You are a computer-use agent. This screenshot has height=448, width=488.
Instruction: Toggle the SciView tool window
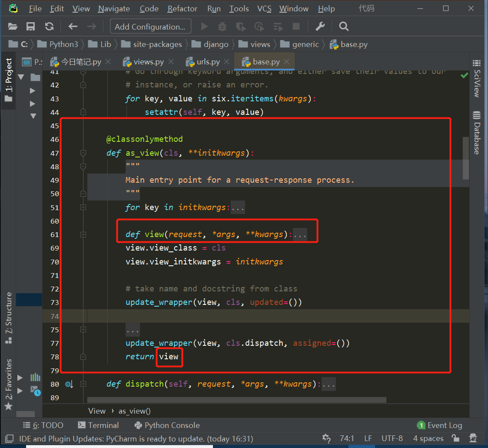(x=477, y=79)
